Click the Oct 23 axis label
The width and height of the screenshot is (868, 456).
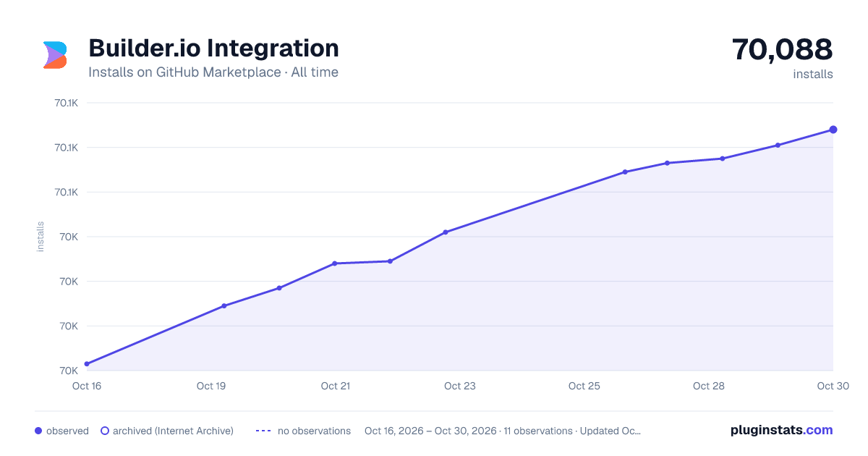click(460, 386)
